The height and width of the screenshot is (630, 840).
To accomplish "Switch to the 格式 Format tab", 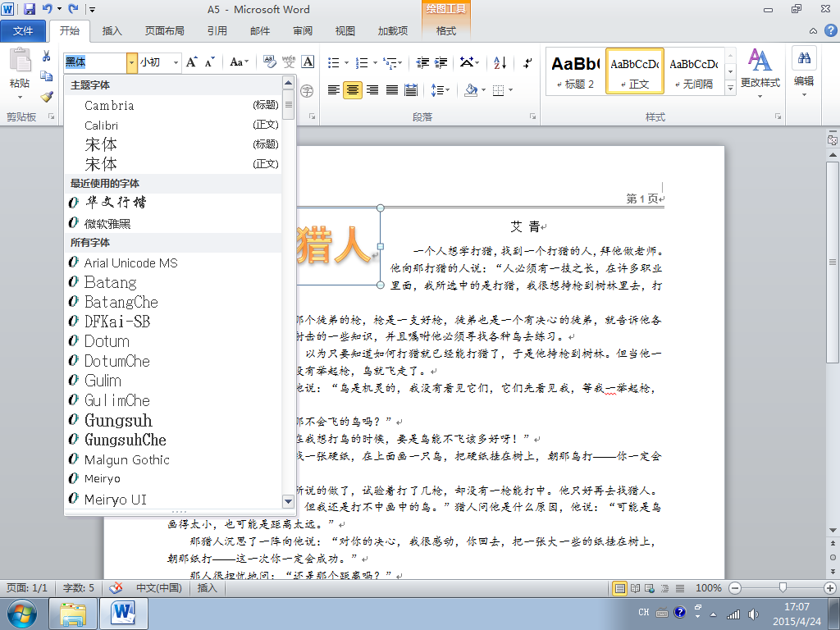I will click(445, 31).
